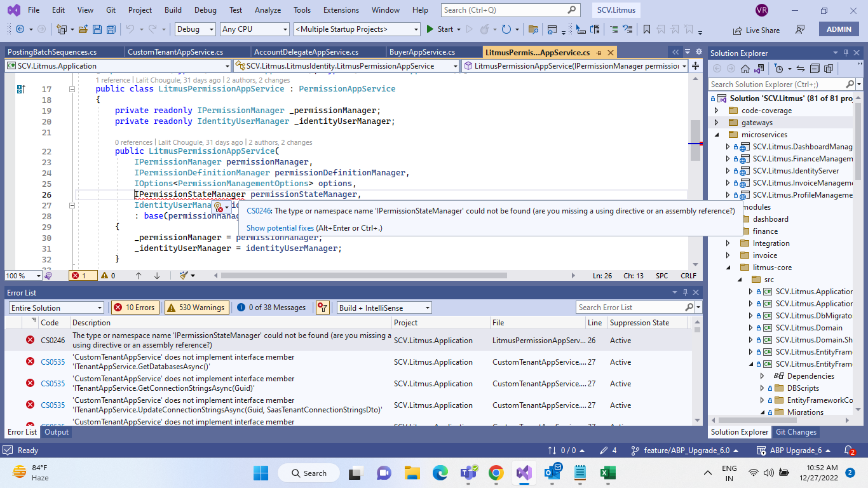Click the Show potential fixes link

point(280,227)
